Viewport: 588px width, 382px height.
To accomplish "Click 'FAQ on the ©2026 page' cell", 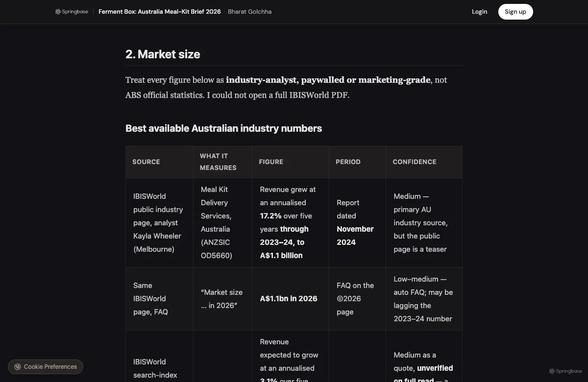I will tap(357, 299).
